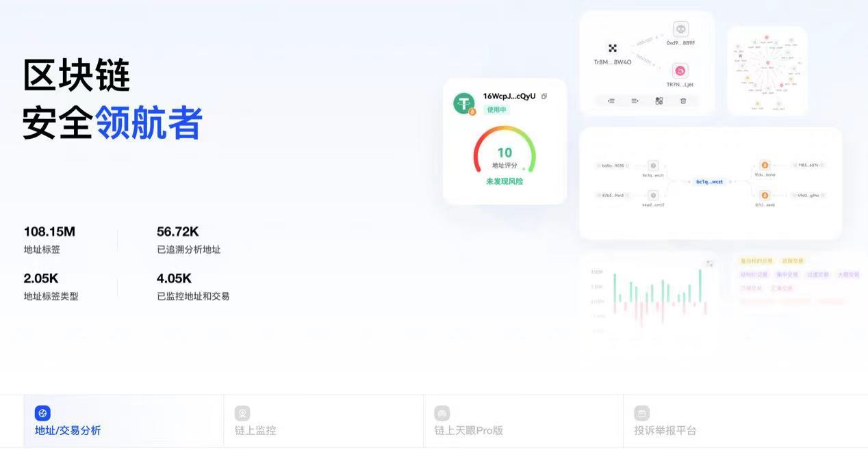
Task: Click the expand icon on the bar chart card
Action: click(710, 263)
